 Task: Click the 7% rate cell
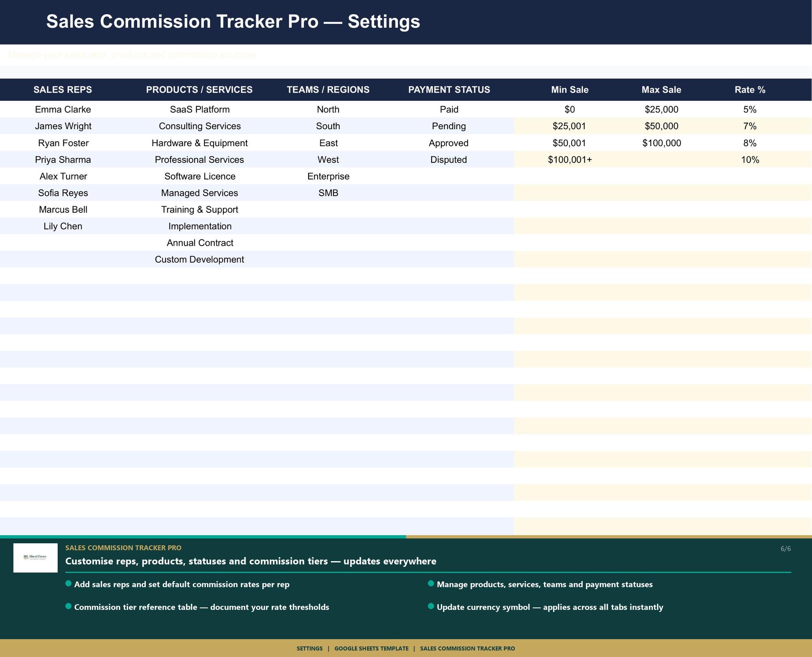pyautogui.click(x=750, y=126)
